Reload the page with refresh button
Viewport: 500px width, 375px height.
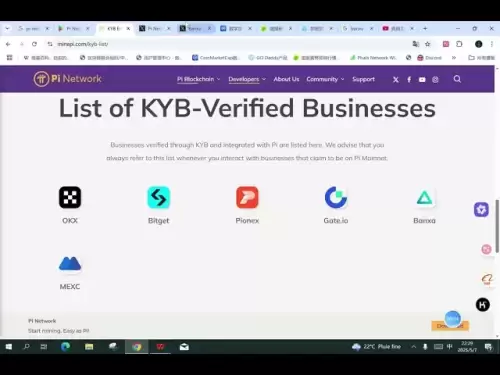tap(34, 44)
